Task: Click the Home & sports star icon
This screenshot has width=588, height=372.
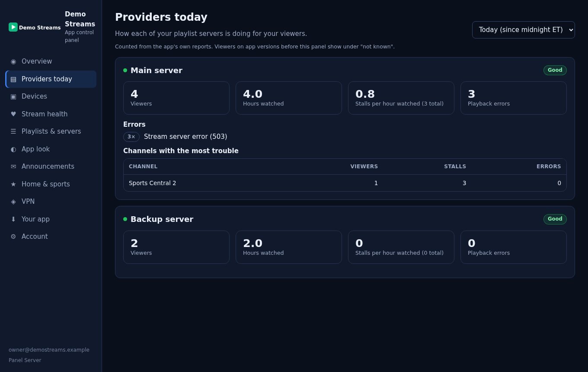Action: click(x=13, y=184)
